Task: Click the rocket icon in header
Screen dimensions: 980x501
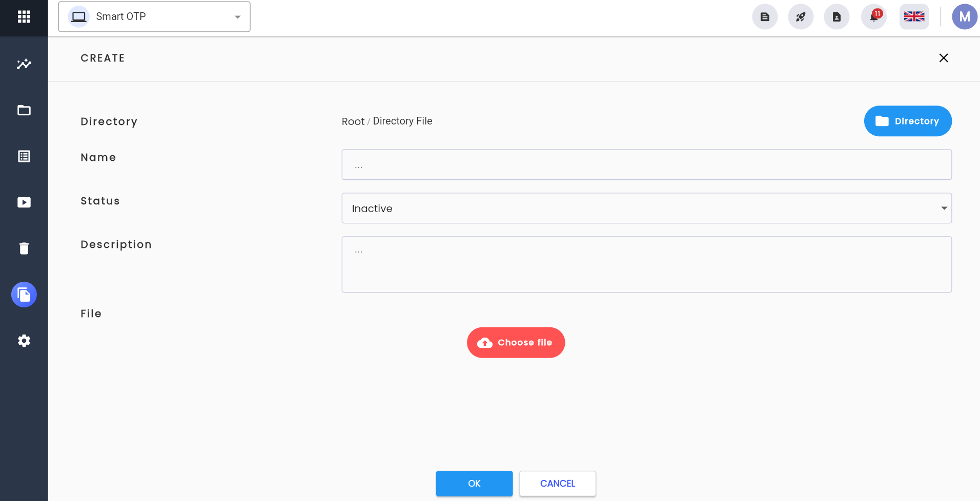Action: (x=801, y=17)
